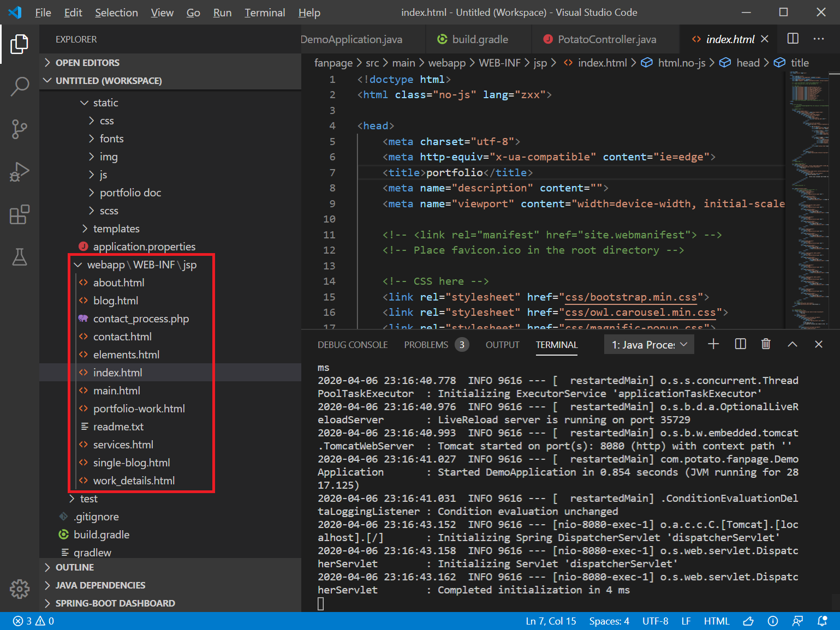Image resolution: width=840 pixels, height=630 pixels.
Task: Close the index.html editor tab
Action: click(765, 39)
